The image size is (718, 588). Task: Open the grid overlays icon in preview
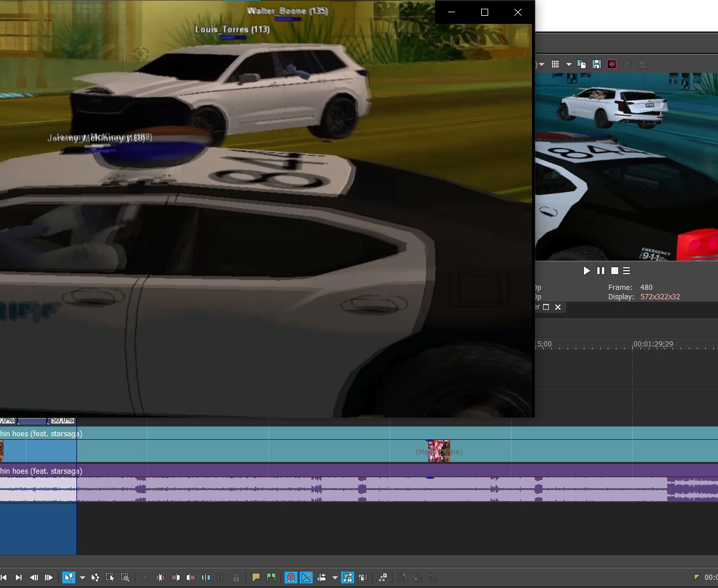(x=555, y=64)
